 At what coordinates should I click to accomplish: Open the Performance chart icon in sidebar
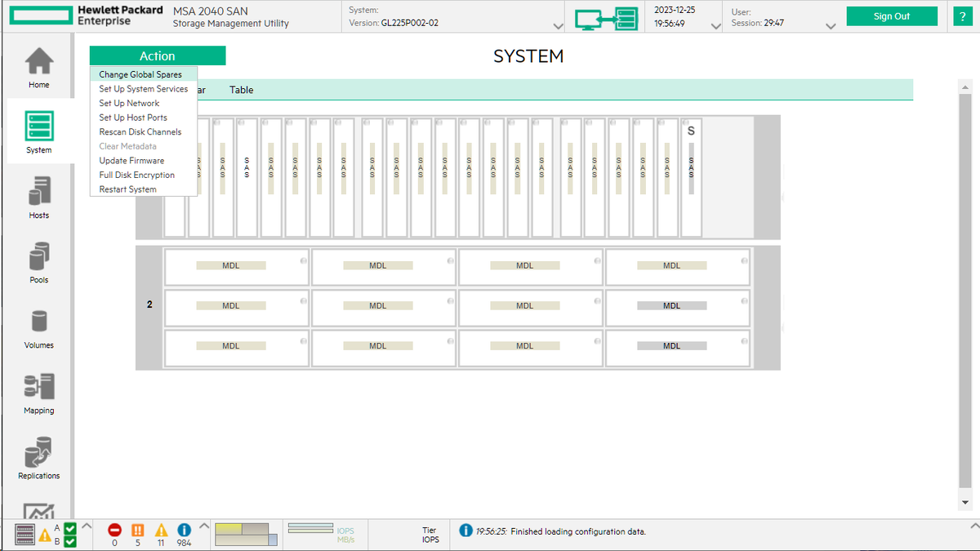(39, 511)
